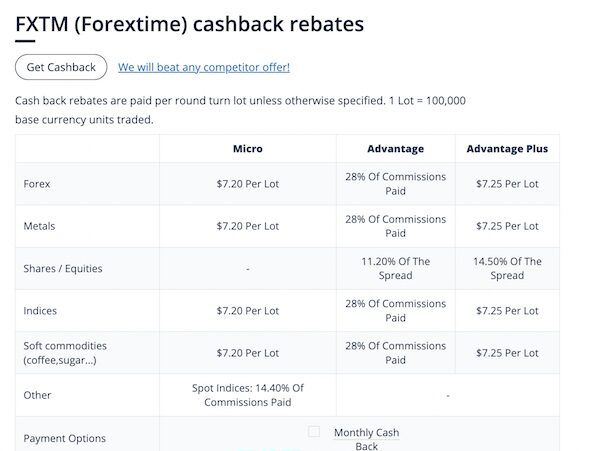Click the Monthly Cash Back underlined label
The height and width of the screenshot is (451, 600).
point(366,439)
